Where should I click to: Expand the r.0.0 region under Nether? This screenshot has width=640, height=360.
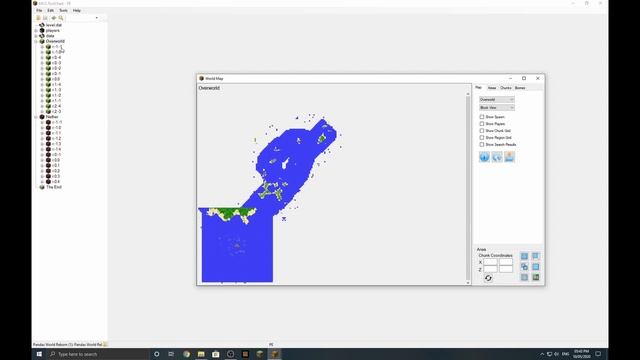[x=42, y=160]
